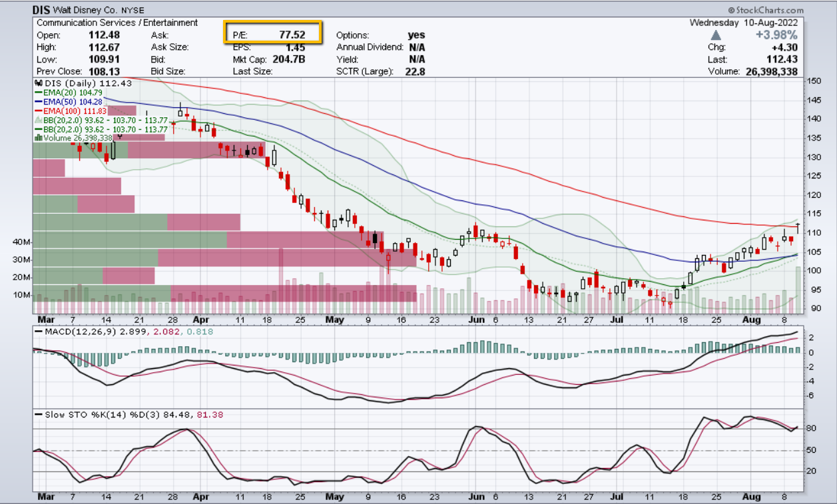Click Communication Services / Entertainment sector text
The image size is (837, 504).
[117, 23]
